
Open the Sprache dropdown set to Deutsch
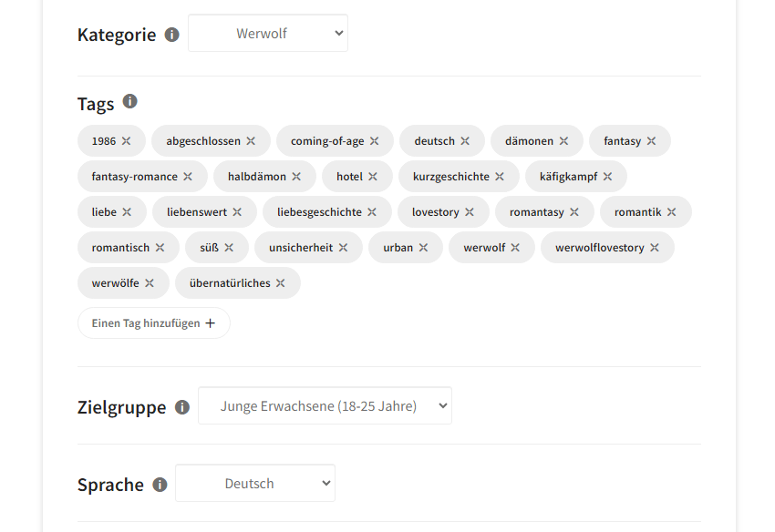pos(255,484)
